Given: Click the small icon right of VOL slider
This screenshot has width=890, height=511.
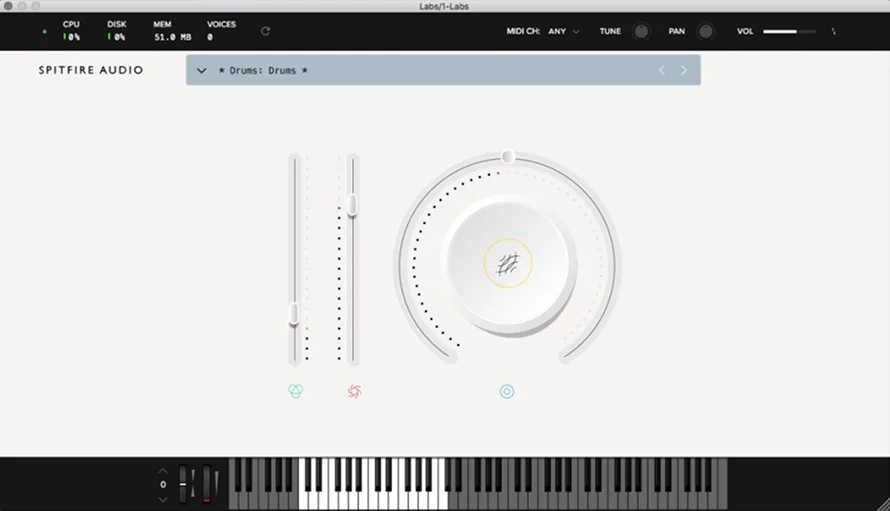Looking at the screenshot, I should (x=833, y=32).
